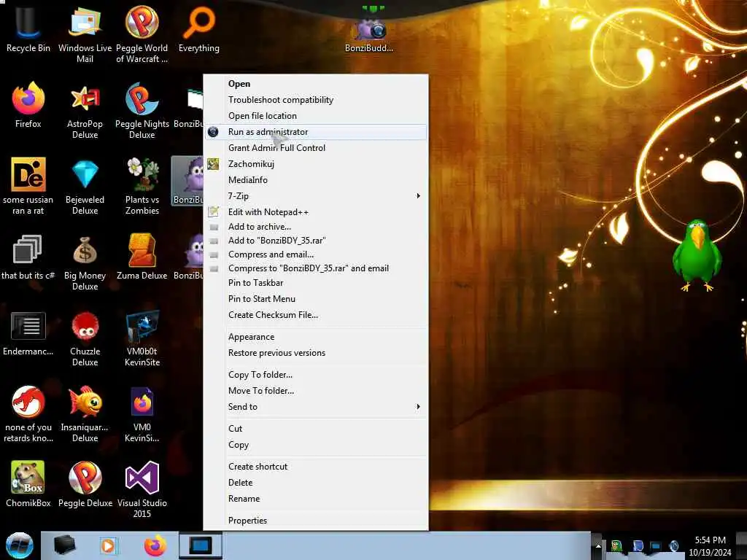Select the Peggle Nights Deluxe icon
This screenshot has height=560, width=747.
(x=142, y=111)
